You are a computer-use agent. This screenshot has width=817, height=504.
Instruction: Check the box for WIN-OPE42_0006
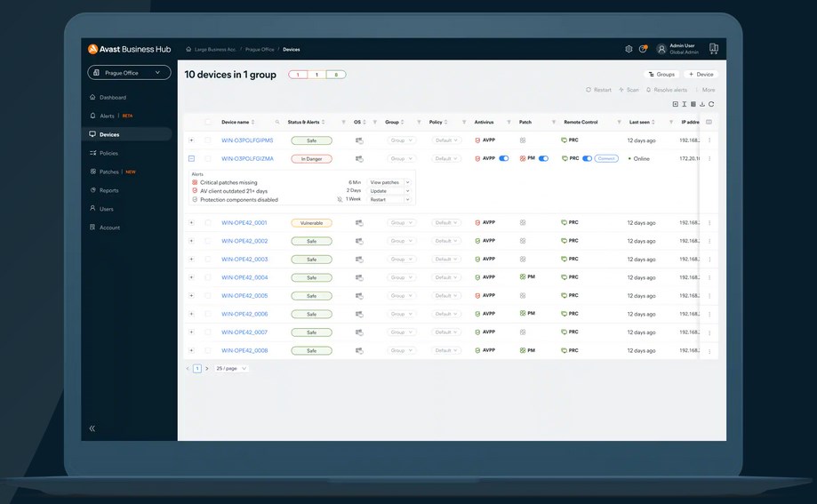[x=208, y=314]
